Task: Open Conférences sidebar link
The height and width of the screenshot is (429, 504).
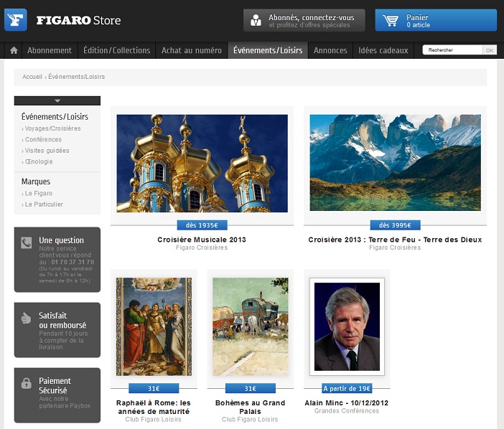Action: point(43,139)
